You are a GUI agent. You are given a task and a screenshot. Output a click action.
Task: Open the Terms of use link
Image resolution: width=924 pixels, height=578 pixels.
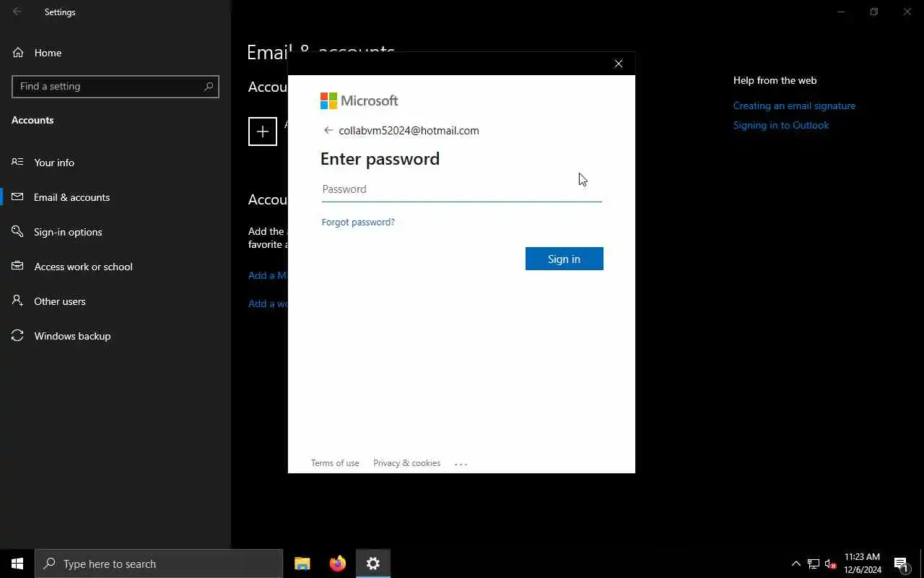pos(335,463)
